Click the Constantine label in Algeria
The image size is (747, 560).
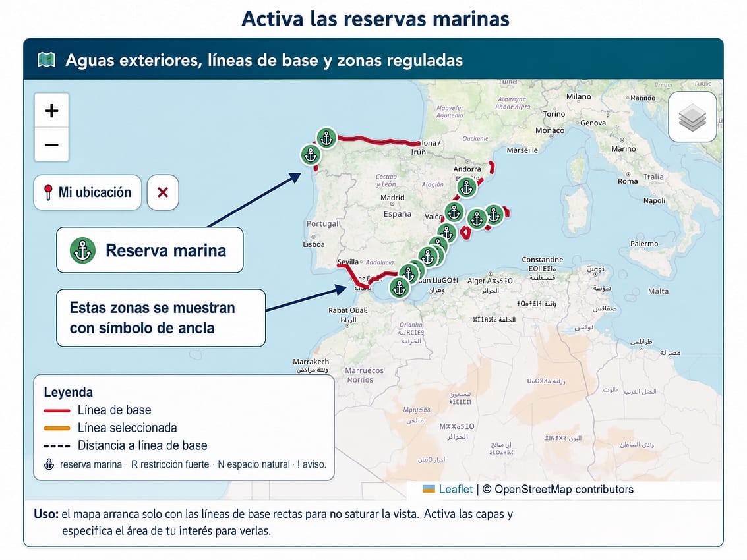pos(542,260)
